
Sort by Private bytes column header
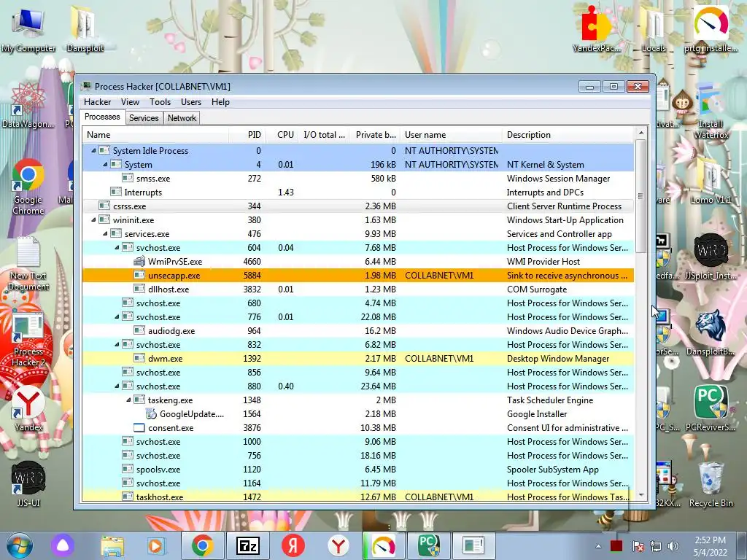pos(374,135)
